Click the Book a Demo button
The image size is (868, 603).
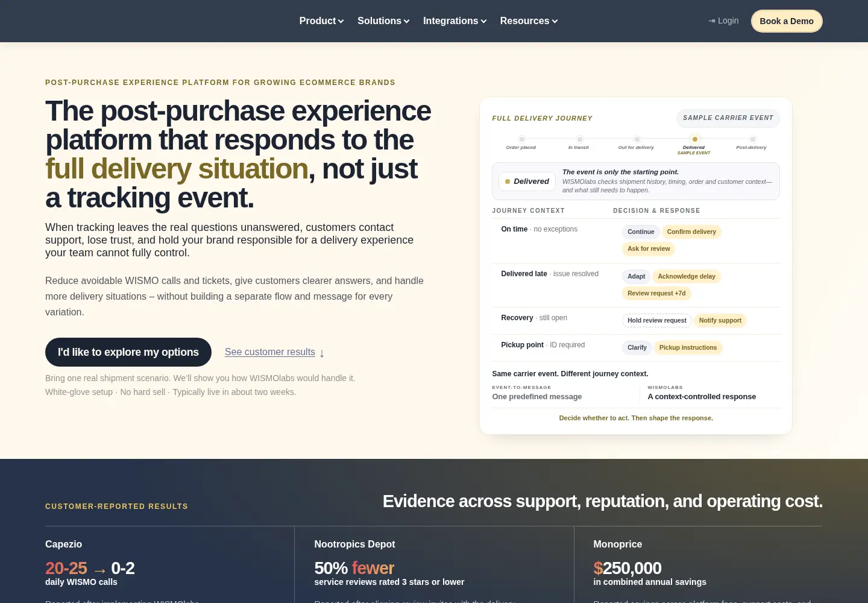point(787,21)
